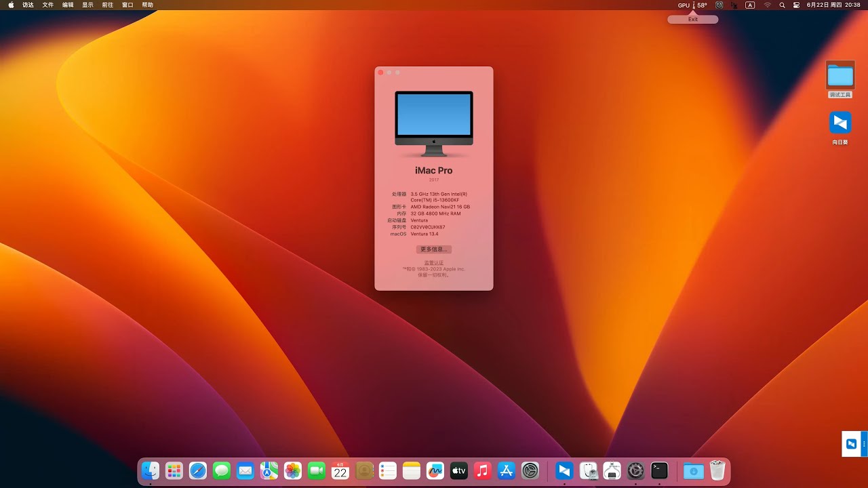Open the 访达 menu

tap(28, 5)
